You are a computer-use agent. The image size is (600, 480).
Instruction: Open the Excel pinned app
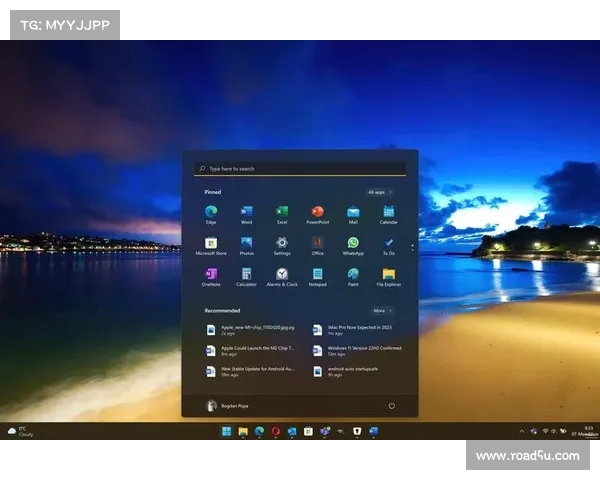click(282, 212)
